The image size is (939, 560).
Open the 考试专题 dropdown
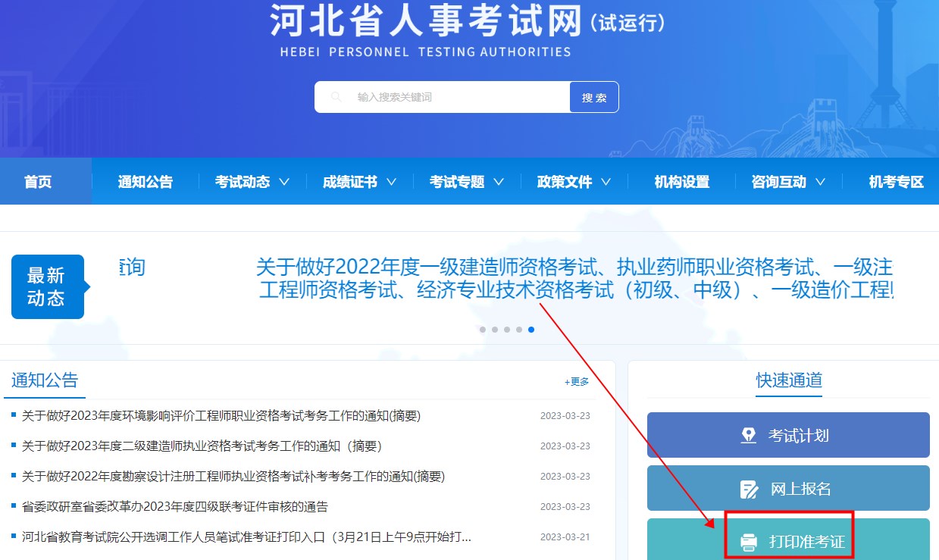click(466, 181)
